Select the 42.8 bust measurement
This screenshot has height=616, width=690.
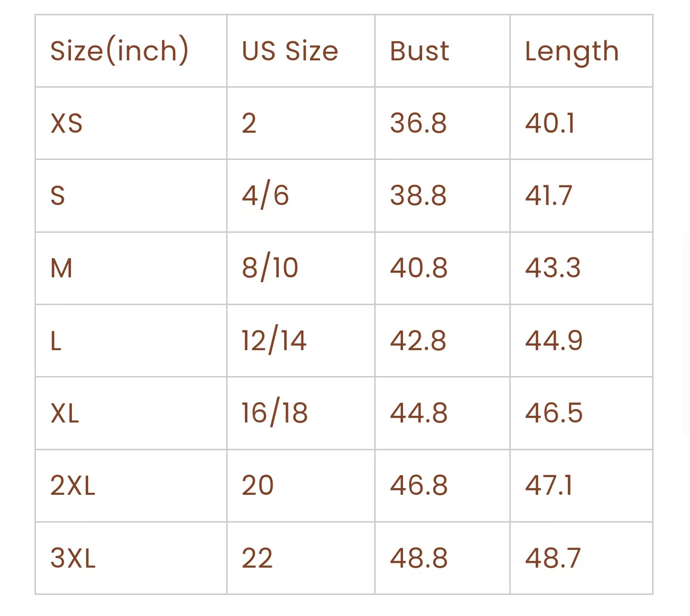tap(418, 341)
